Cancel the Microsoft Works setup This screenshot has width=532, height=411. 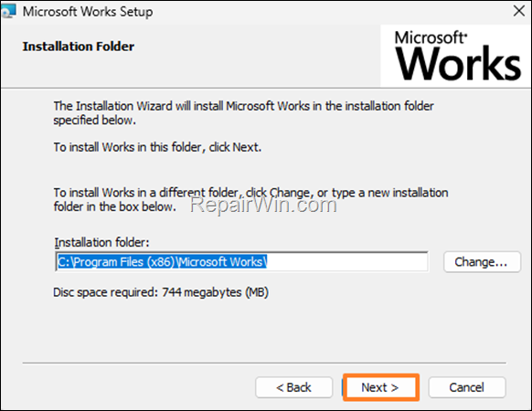pyautogui.click(x=467, y=387)
